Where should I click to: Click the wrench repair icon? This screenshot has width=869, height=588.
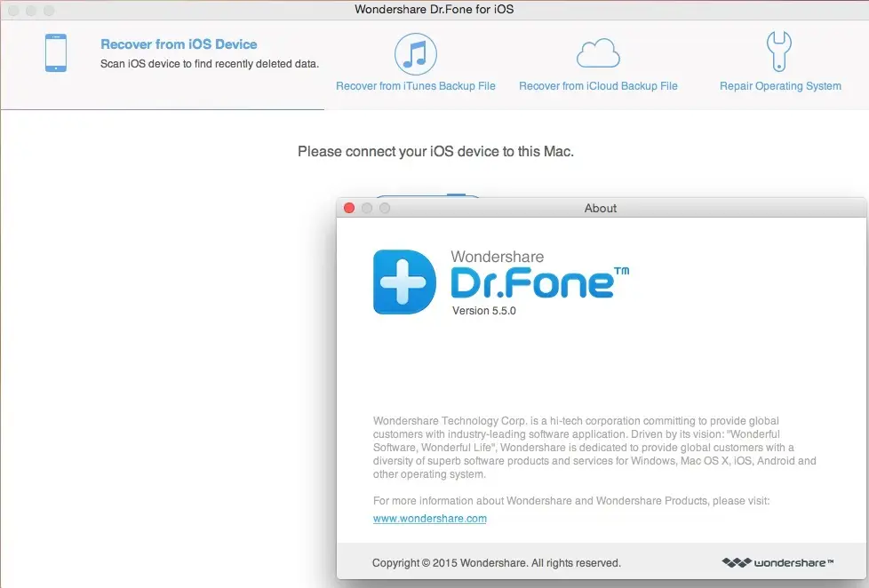click(779, 51)
